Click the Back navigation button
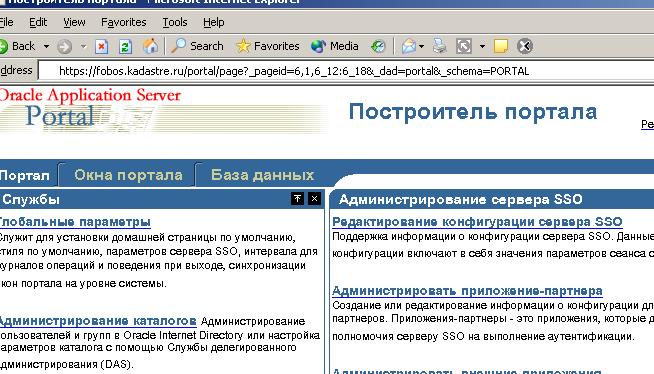The height and width of the screenshot is (374, 654). 18,46
